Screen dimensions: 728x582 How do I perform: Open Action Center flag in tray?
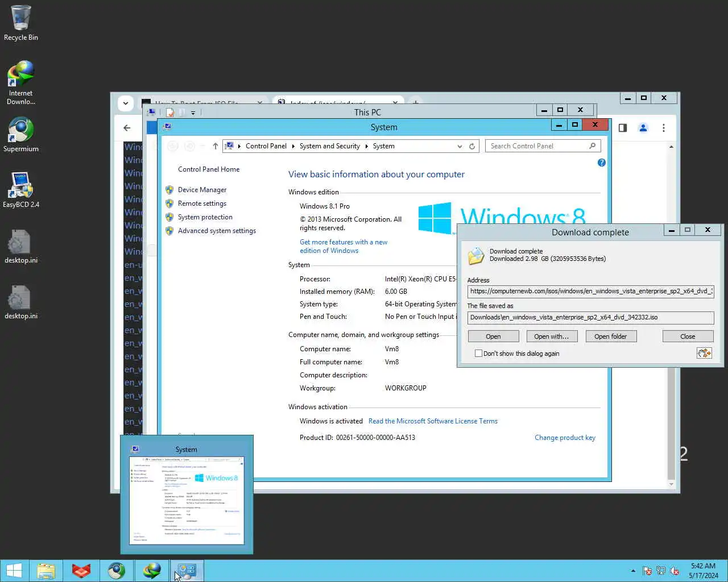[x=647, y=571]
